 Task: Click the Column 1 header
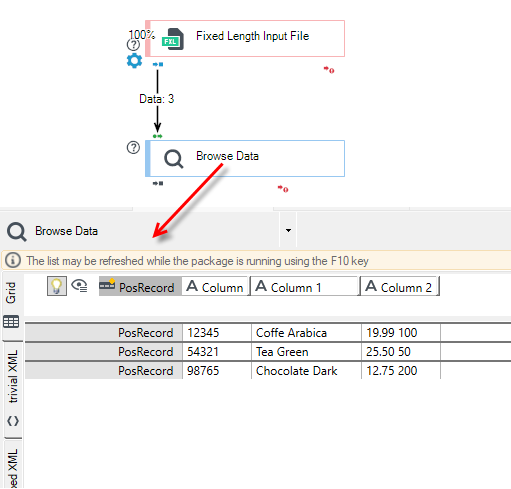click(305, 286)
